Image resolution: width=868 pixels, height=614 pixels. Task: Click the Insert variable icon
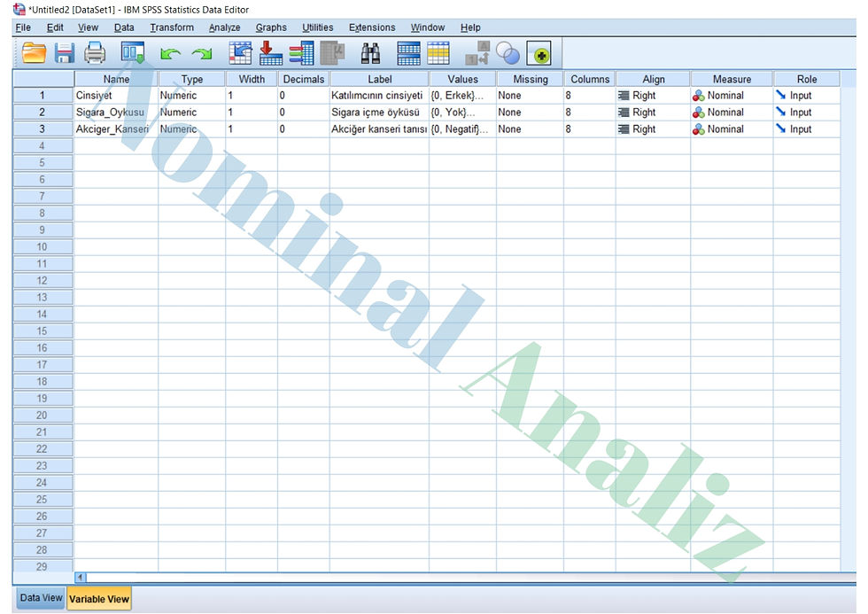click(x=438, y=53)
